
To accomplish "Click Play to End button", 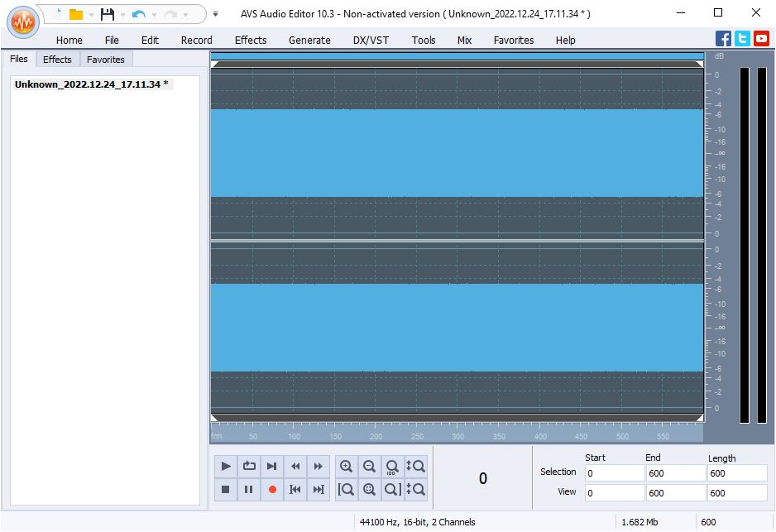I will (x=271, y=466).
